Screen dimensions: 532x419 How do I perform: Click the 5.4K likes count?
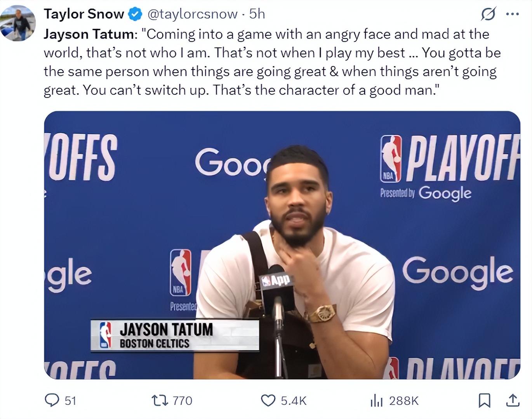click(294, 400)
